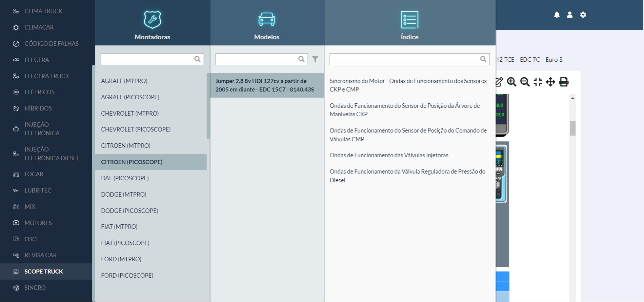Click the notifications bell icon
Screen dimensions: 644x302
557,15
